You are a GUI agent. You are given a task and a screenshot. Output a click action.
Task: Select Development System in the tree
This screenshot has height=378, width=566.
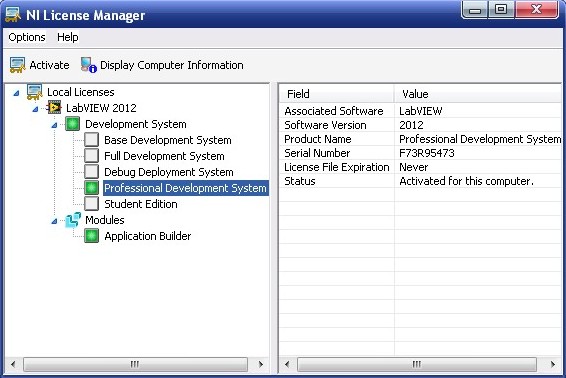click(x=136, y=124)
